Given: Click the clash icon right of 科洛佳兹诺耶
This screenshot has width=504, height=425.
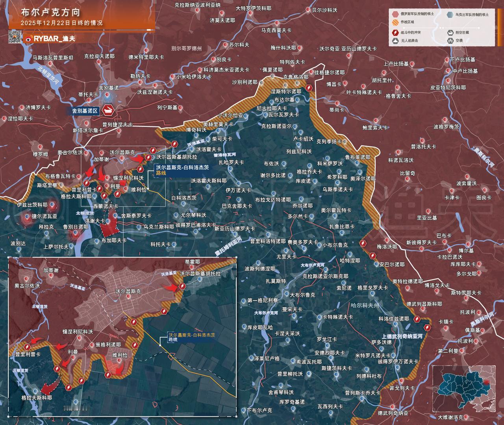Looking at the screenshot, I should (416, 319).
